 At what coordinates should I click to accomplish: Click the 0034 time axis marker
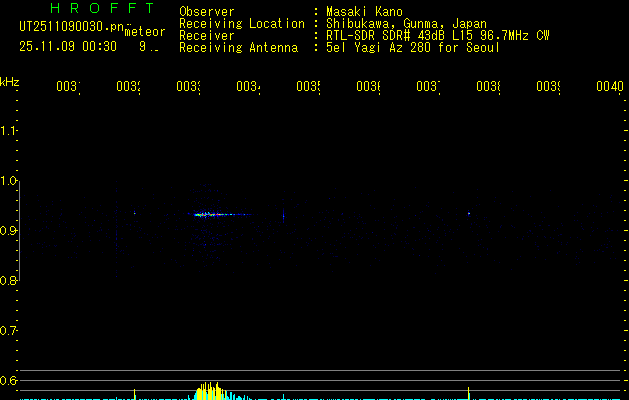(248, 86)
